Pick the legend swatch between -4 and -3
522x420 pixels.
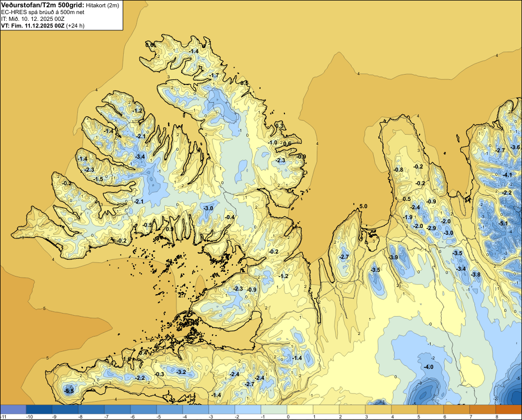(196, 410)
